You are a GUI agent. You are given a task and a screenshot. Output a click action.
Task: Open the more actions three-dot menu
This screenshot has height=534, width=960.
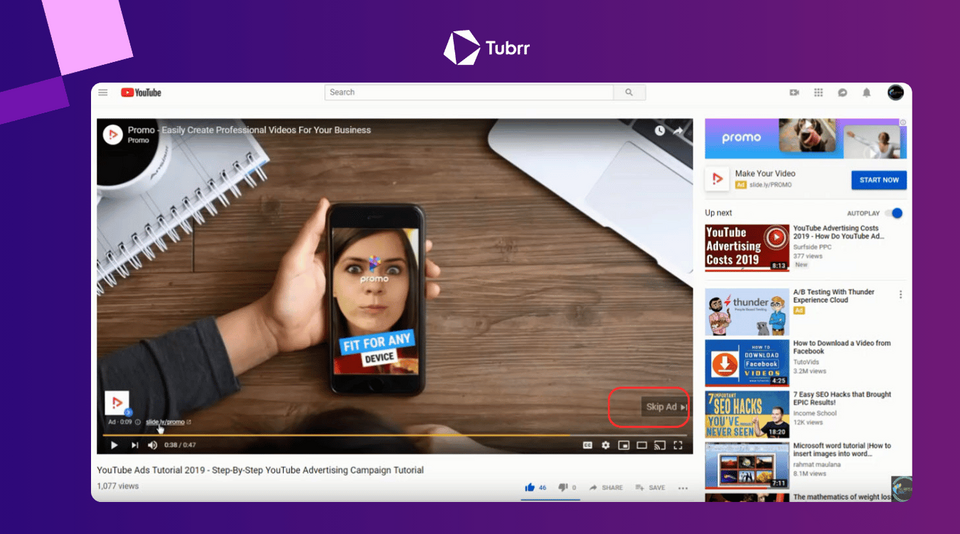click(683, 488)
